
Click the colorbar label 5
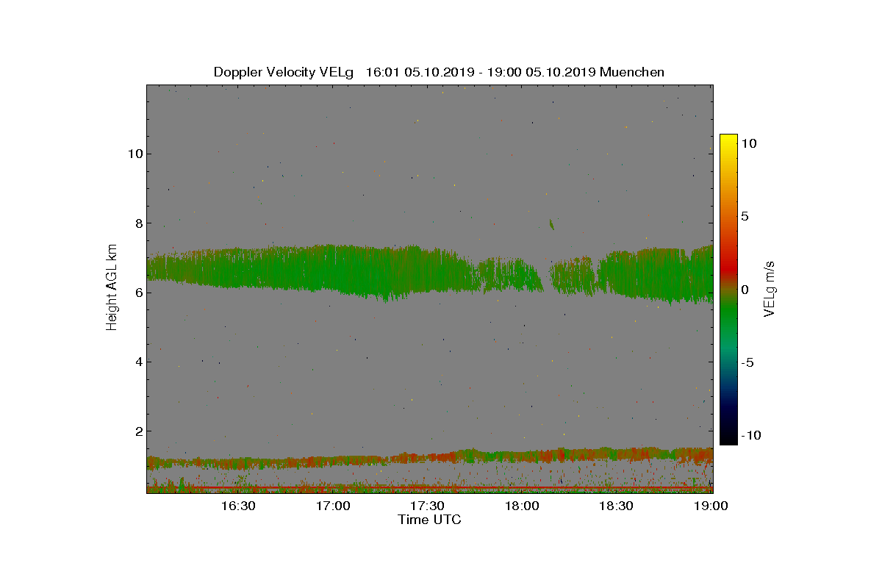coord(745,217)
